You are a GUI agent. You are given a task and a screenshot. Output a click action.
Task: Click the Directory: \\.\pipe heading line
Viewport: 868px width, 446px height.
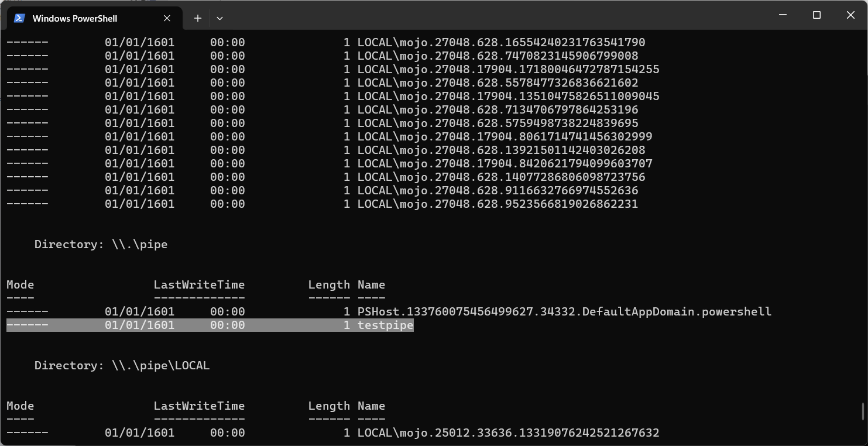click(x=101, y=244)
